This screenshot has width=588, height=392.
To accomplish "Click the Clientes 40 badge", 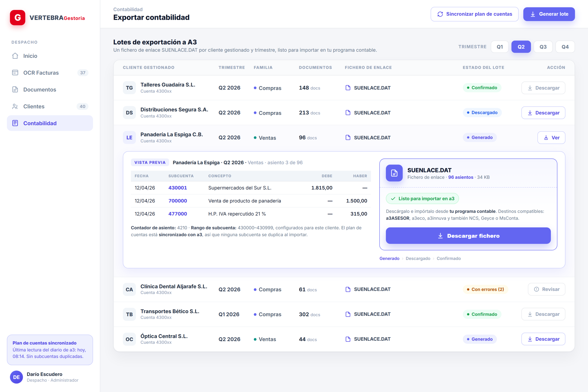I will pyautogui.click(x=82, y=107).
